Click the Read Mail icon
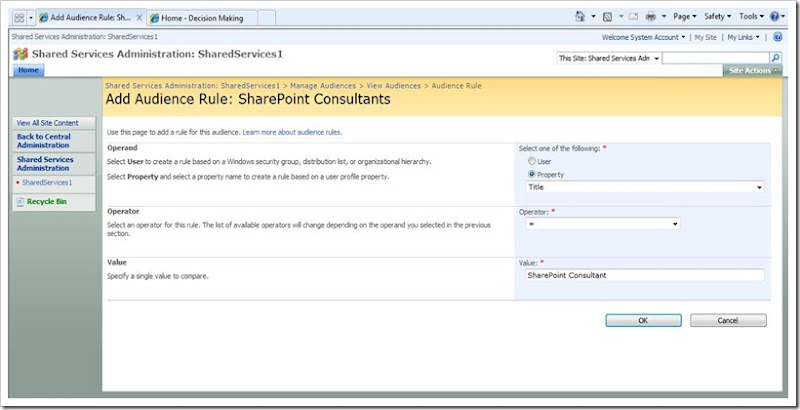 click(633, 17)
